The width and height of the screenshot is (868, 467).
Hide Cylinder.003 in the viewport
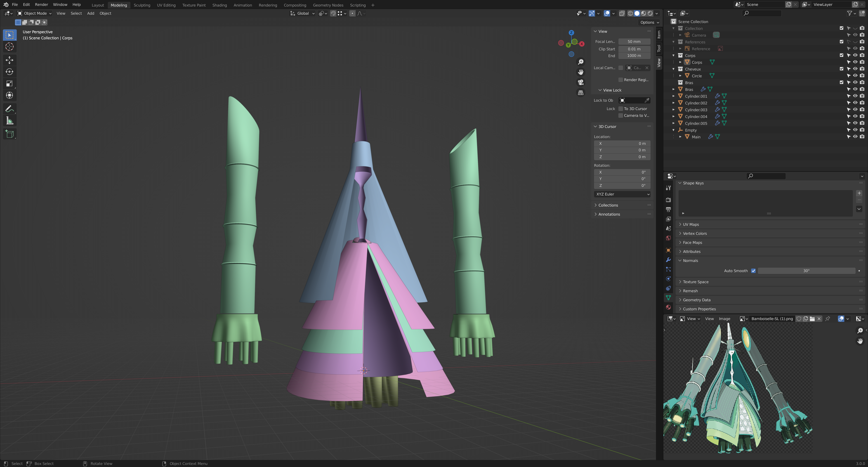855,109
